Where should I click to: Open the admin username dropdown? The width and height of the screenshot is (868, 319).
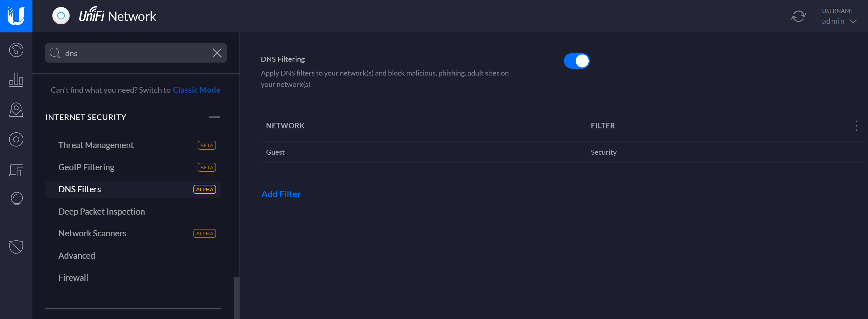pos(839,21)
